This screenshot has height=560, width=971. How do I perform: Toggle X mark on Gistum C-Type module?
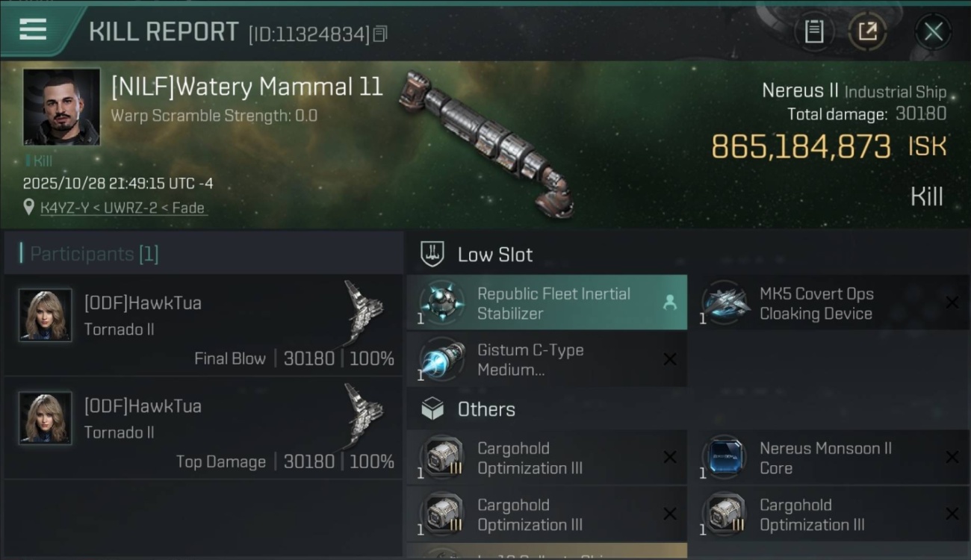point(669,359)
